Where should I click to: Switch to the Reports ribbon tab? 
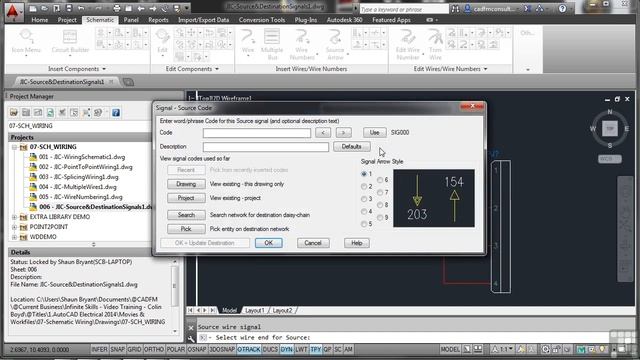coord(158,20)
